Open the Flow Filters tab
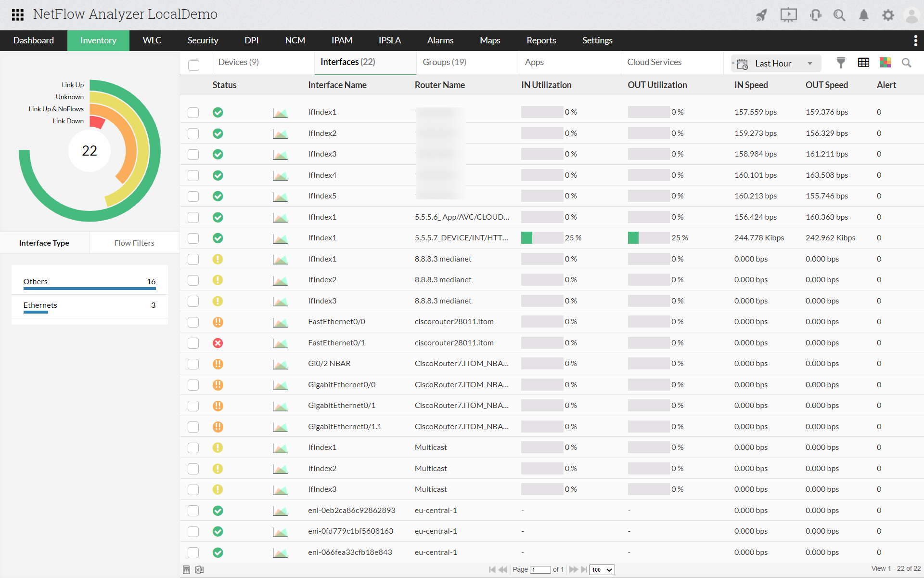 (x=134, y=243)
